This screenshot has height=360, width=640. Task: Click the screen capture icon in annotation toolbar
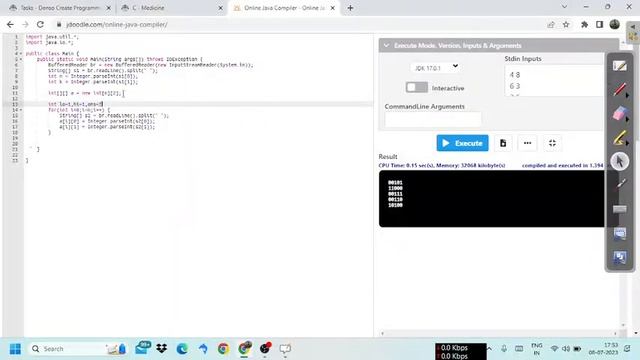point(620,233)
